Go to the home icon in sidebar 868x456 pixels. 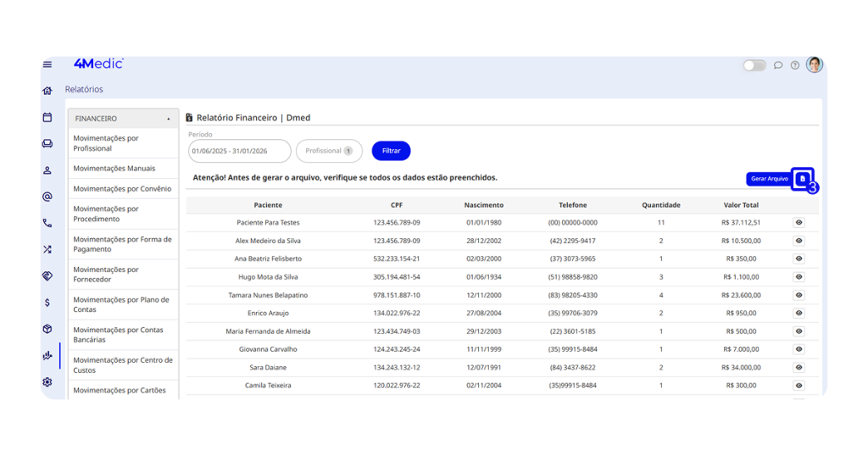coord(47,91)
